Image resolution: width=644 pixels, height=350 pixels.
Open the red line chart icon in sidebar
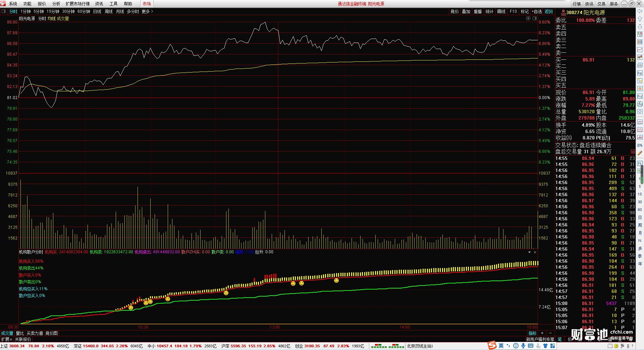pos(640,50)
